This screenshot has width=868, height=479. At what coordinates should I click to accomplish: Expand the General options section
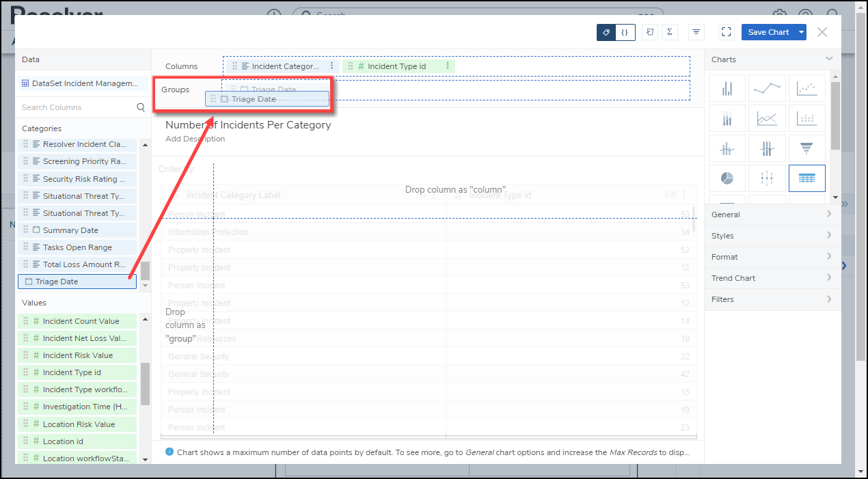pyautogui.click(x=772, y=215)
